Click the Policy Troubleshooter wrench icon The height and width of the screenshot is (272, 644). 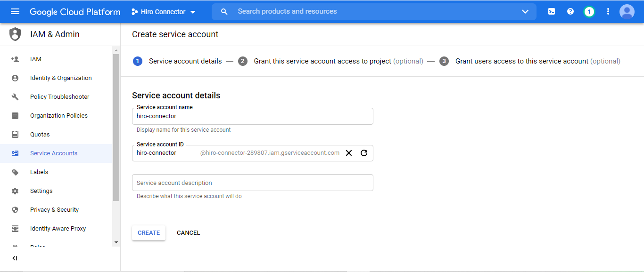tap(15, 97)
